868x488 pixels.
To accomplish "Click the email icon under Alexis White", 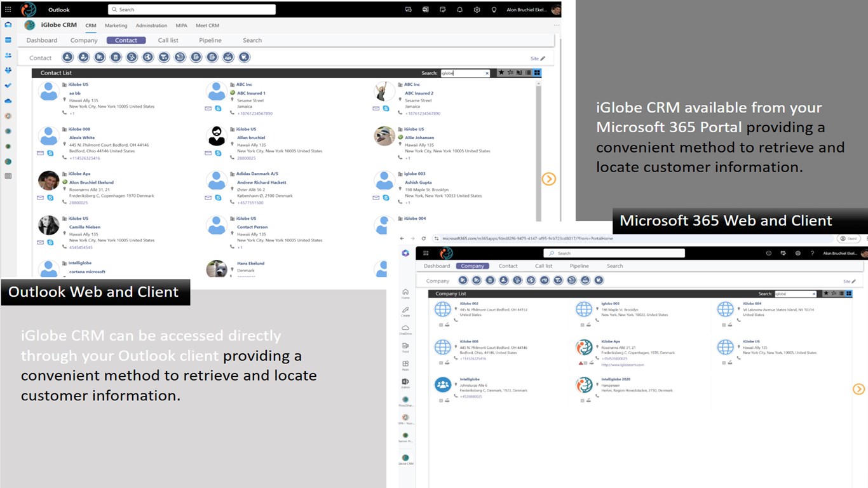I will tap(41, 153).
